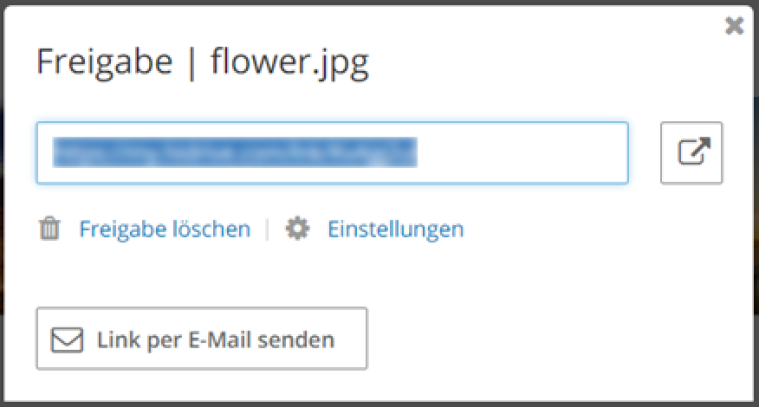Click the dimmed backdrop left of dialog
The image size is (759, 407).
tap(1, 203)
